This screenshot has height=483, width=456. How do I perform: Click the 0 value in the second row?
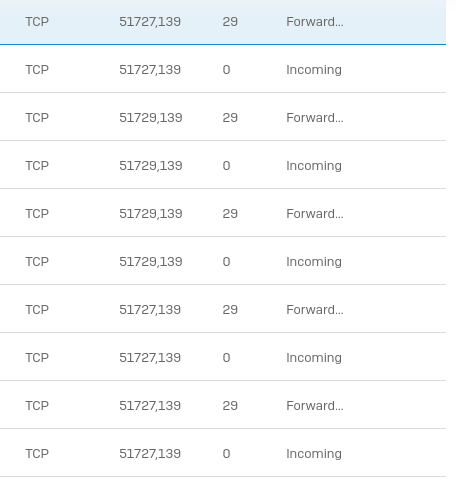coord(226,70)
